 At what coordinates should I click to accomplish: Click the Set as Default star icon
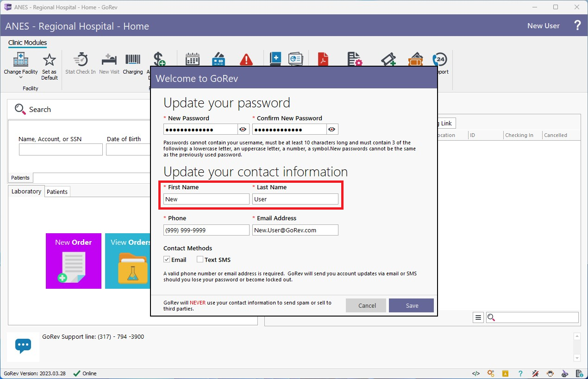tap(49, 60)
